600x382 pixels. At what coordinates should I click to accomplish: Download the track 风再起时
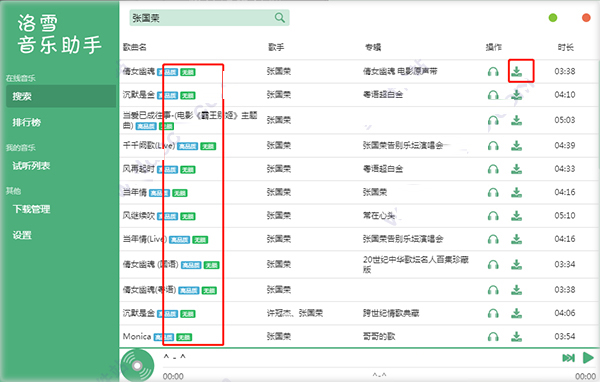[x=517, y=169]
